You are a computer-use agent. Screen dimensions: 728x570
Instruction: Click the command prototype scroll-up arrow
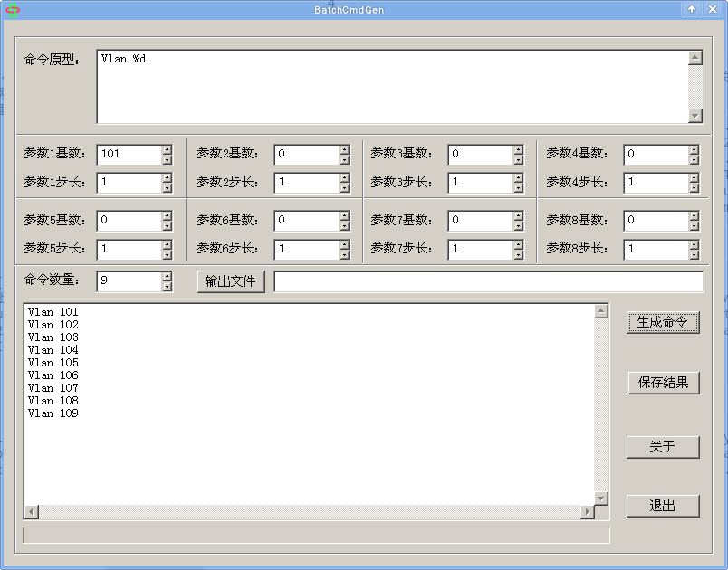point(695,58)
